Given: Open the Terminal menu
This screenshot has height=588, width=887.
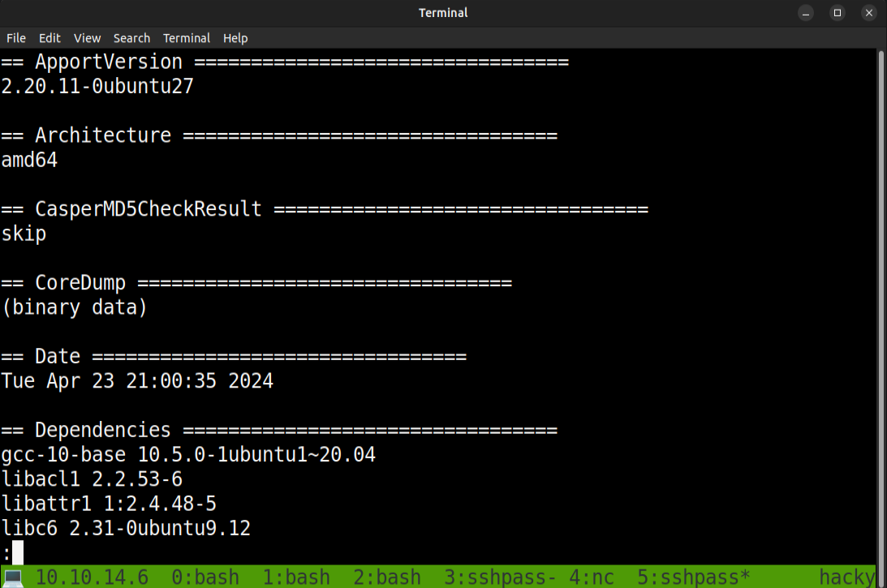Looking at the screenshot, I should click(187, 38).
